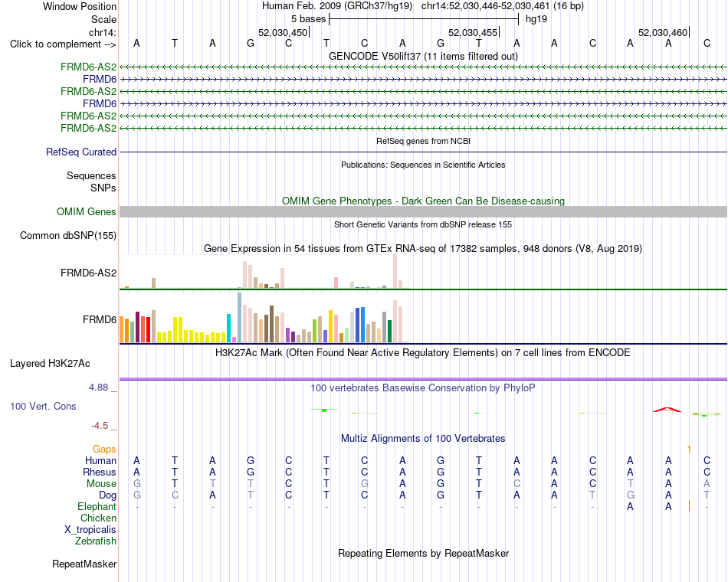The image size is (728, 582).
Task: Click the 'Click to complement -->' label
Action: 63,44
